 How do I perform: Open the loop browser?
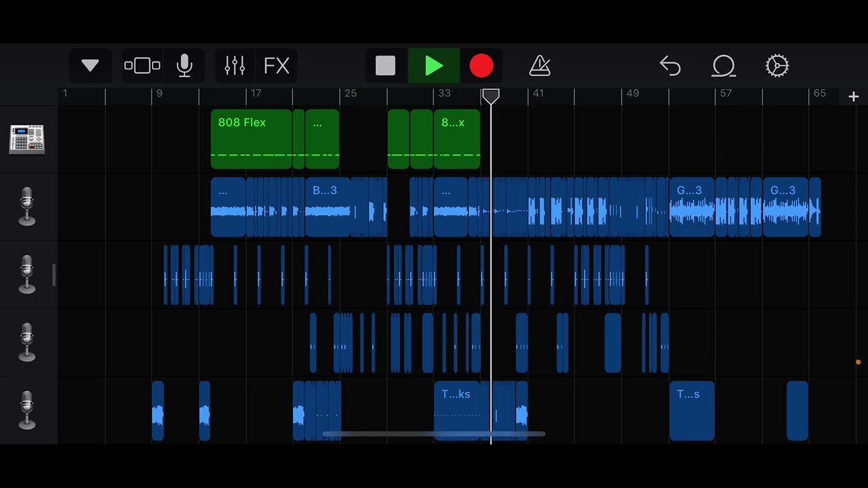pos(724,66)
